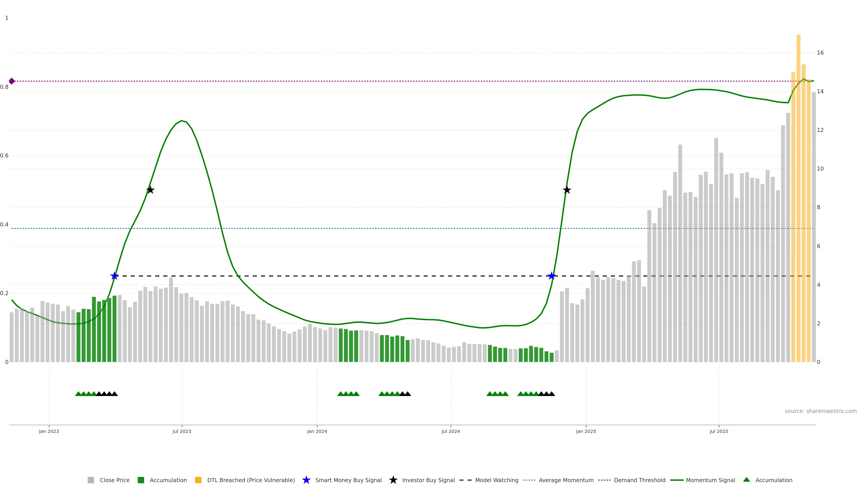
Task: Click the black star on the 2023 momentum rise
Action: (150, 190)
